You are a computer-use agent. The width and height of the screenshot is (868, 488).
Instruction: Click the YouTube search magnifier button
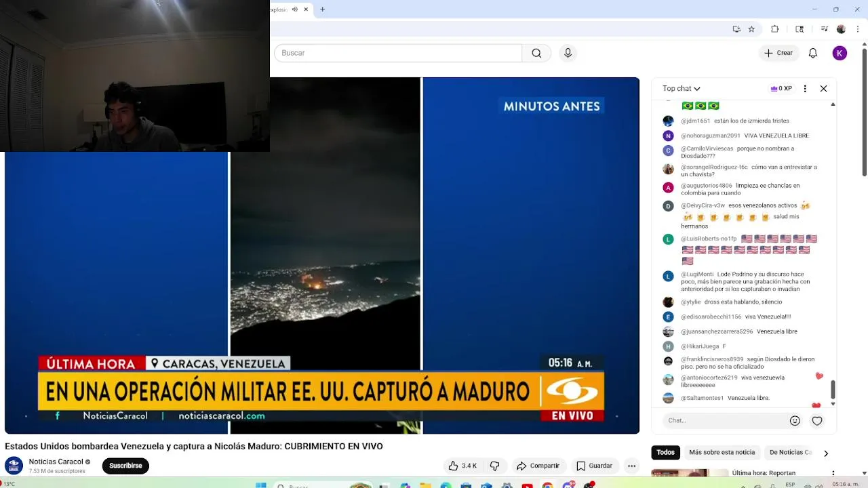536,53
